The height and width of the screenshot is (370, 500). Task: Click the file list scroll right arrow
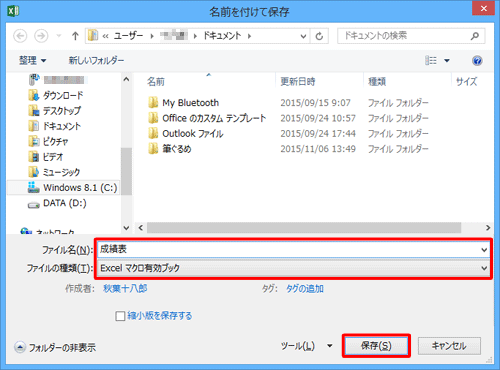488,228
